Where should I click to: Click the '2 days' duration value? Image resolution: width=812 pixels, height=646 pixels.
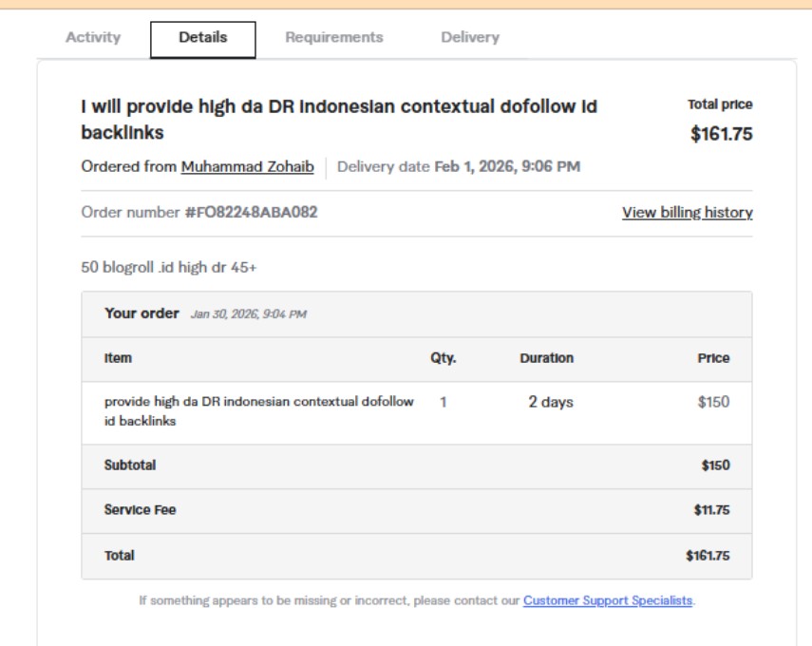coord(551,403)
